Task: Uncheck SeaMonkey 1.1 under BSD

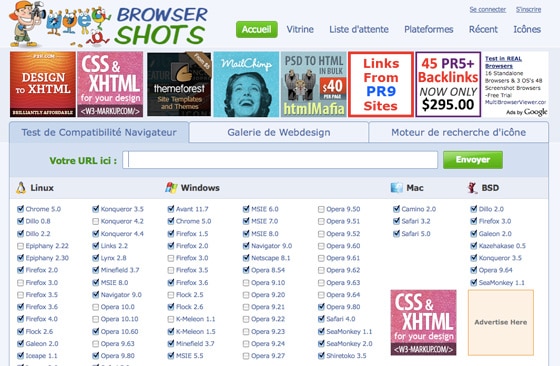Action: click(474, 282)
